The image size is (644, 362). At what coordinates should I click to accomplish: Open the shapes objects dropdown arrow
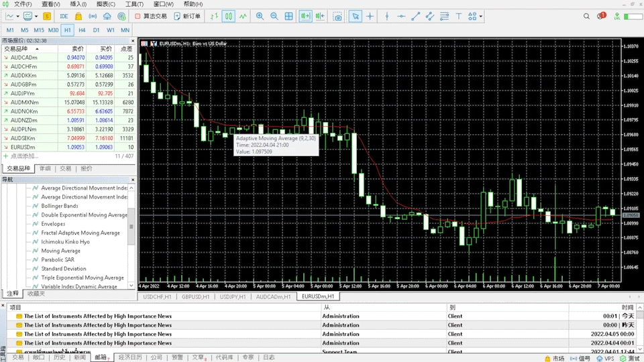481,16
